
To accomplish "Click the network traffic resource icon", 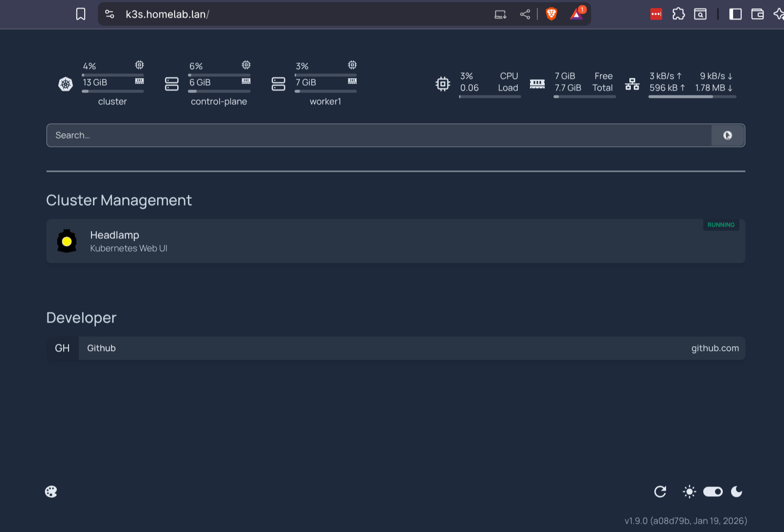I will 632,84.
